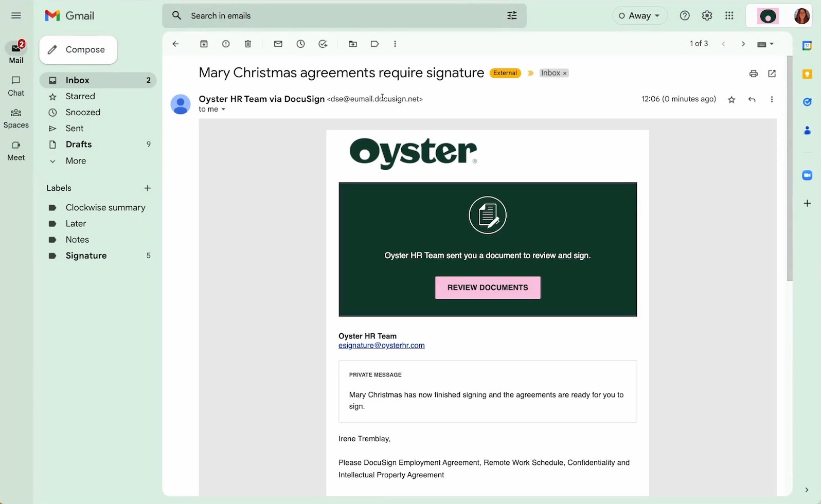Image resolution: width=822 pixels, height=504 pixels.
Task: Open the main menu hamburger icon
Action: click(x=16, y=15)
